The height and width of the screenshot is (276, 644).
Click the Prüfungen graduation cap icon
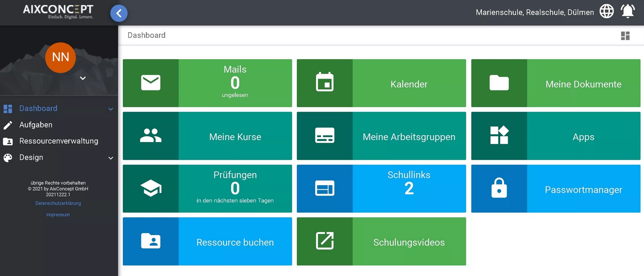point(151,188)
